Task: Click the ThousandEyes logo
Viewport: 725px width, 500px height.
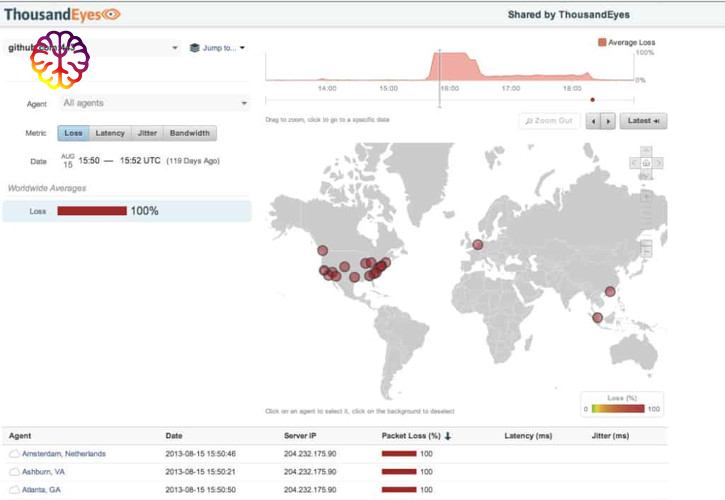Action: pyautogui.click(x=62, y=15)
